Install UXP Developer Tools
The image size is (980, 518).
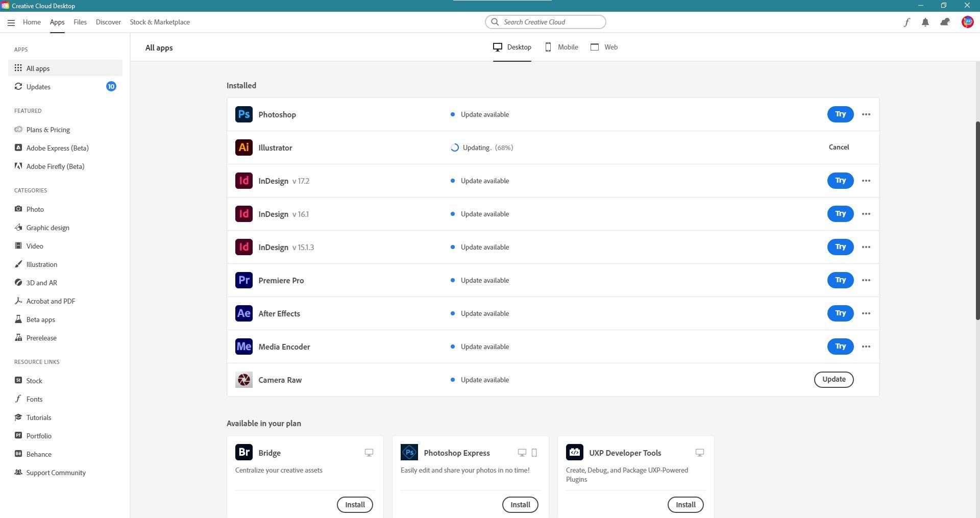coord(685,505)
